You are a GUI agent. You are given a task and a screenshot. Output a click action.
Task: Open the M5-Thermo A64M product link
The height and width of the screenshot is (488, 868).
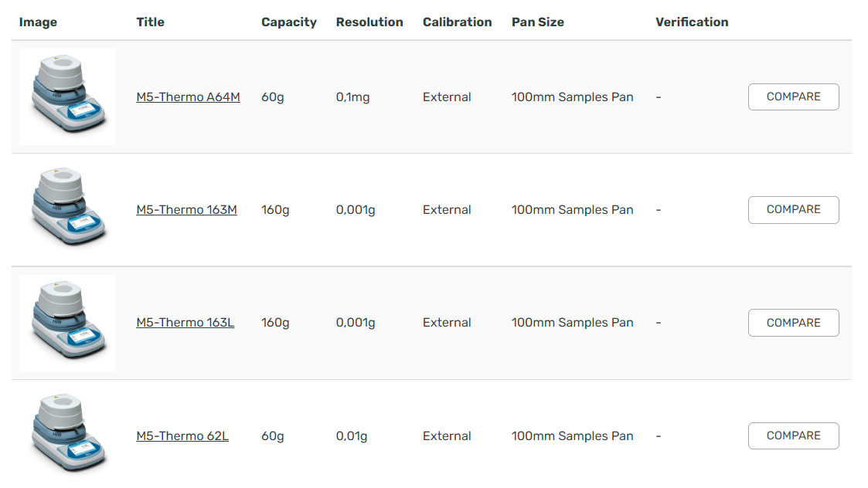click(x=188, y=97)
